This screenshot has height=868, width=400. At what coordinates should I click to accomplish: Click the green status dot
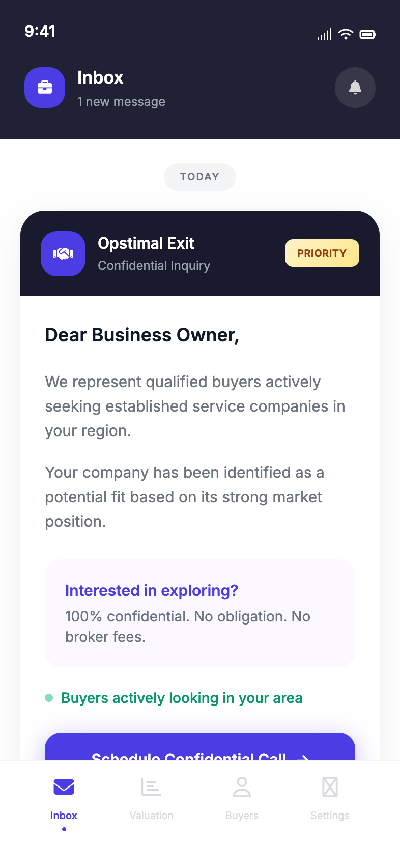[49, 698]
